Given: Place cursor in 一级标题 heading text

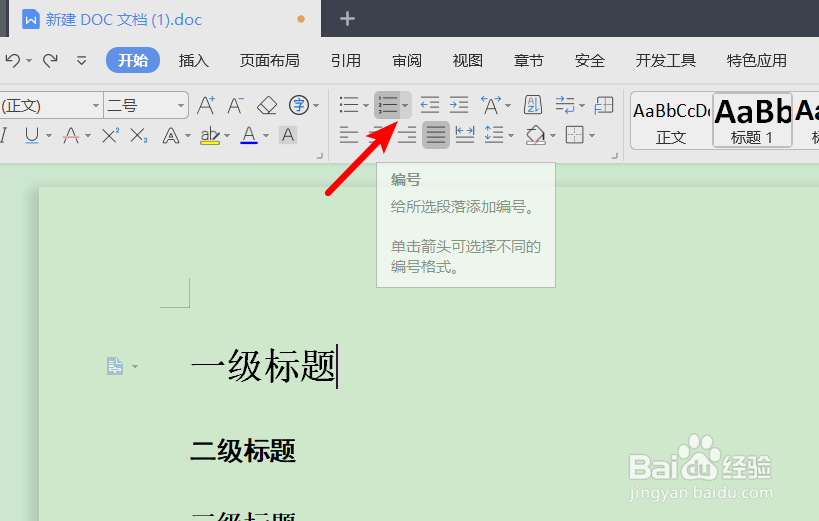Looking at the screenshot, I should click(263, 366).
